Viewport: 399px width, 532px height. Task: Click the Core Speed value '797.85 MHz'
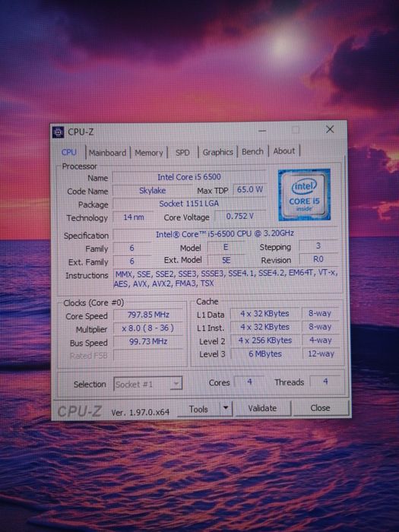click(x=148, y=315)
